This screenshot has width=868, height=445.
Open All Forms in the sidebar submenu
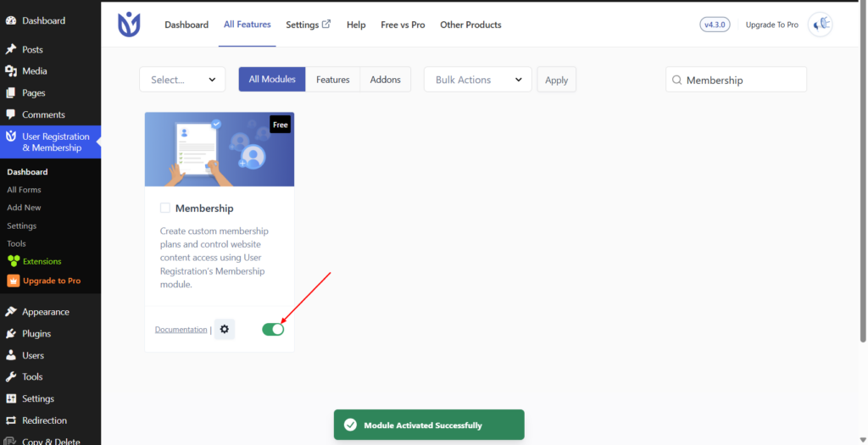24,190
